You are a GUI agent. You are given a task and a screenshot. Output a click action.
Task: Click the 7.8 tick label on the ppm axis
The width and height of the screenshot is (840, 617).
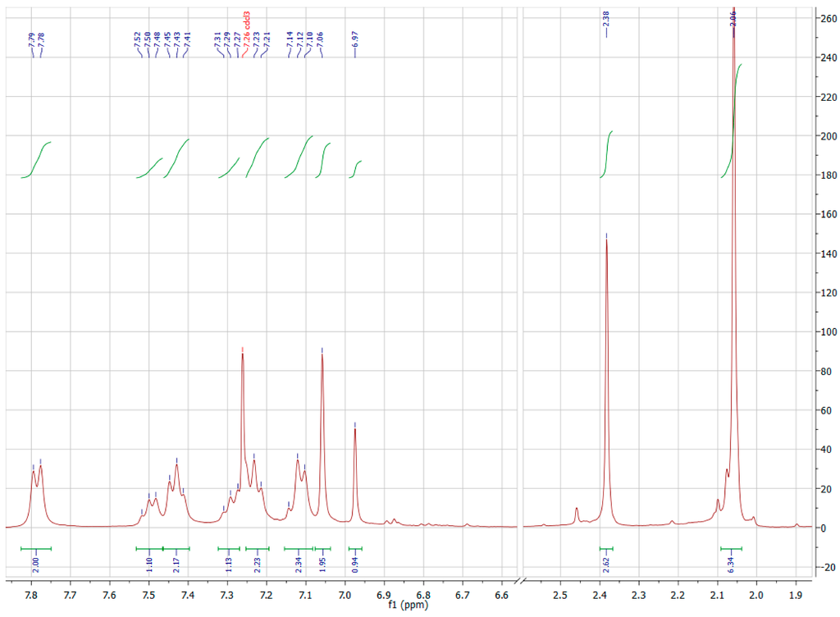pos(31,595)
